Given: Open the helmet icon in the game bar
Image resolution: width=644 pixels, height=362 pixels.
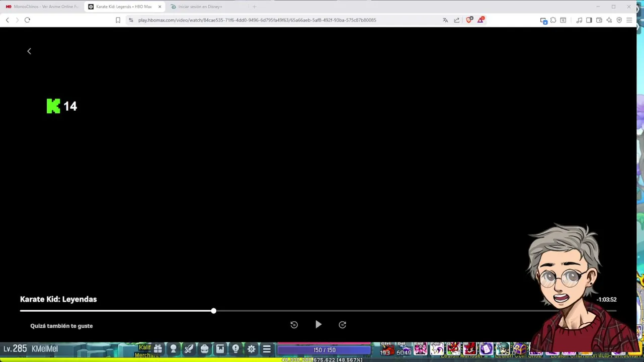Looking at the screenshot, I should [205, 349].
